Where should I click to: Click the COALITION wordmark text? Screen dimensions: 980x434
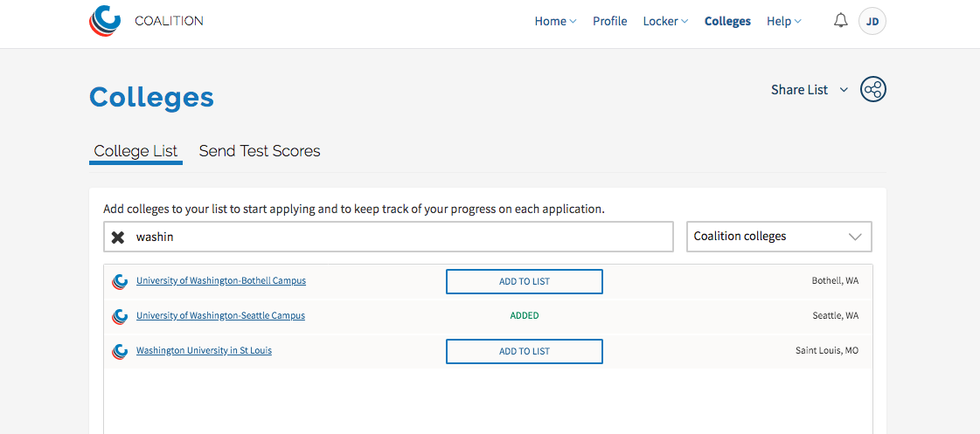[x=169, y=21]
